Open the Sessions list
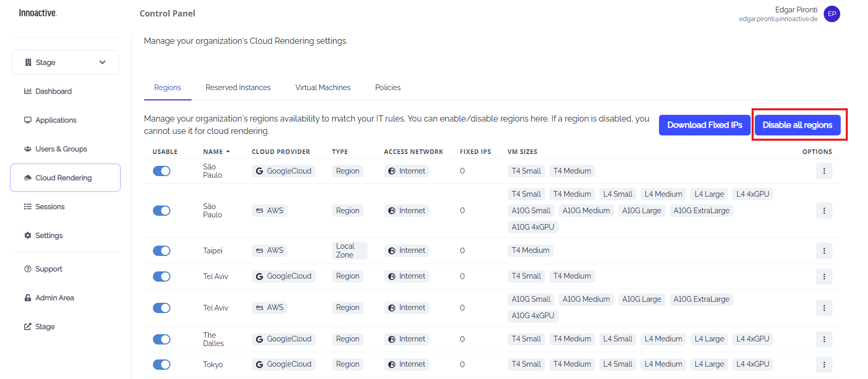Image resolution: width=868 pixels, height=379 pixels. [x=49, y=206]
